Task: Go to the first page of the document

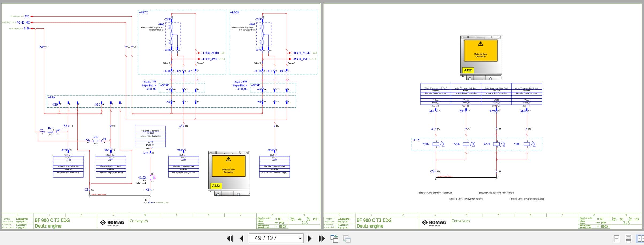Action: (x=230, y=238)
